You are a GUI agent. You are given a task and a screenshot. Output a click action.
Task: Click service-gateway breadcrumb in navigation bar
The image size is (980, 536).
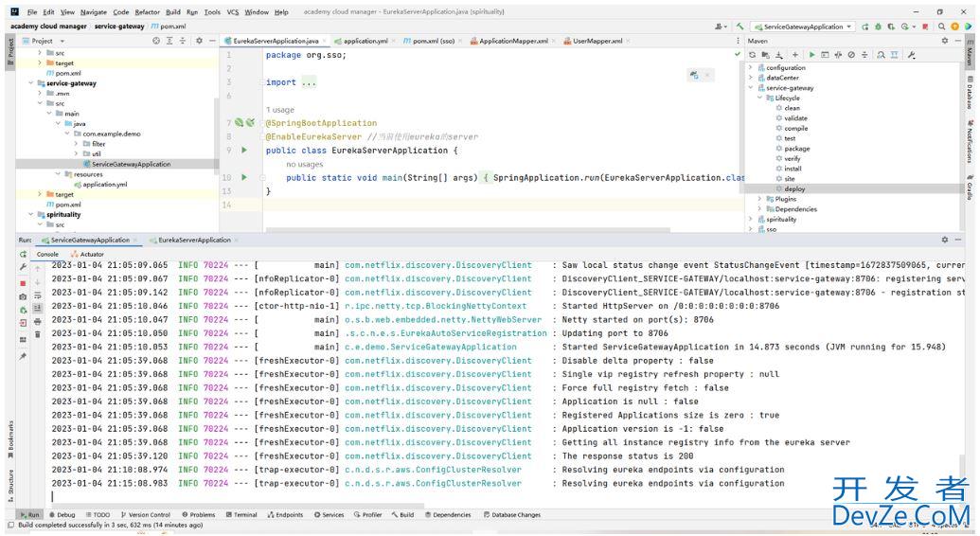click(119, 27)
